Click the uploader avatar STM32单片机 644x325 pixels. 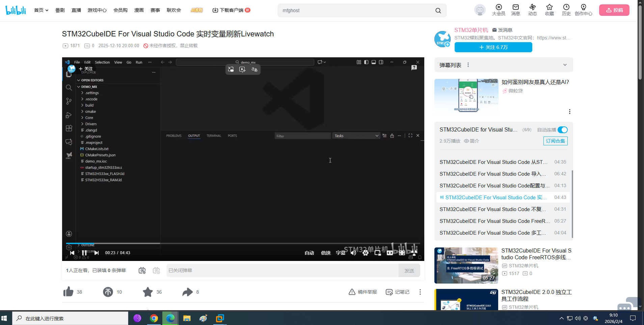(442, 39)
